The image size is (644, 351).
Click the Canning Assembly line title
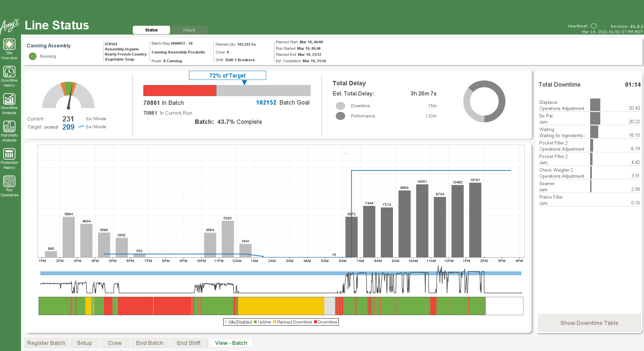49,46
